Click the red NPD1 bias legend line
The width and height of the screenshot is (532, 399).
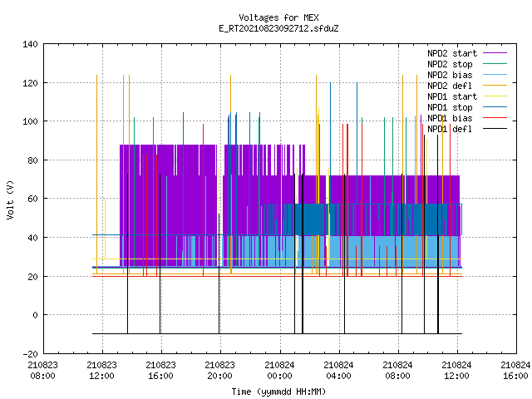point(495,118)
